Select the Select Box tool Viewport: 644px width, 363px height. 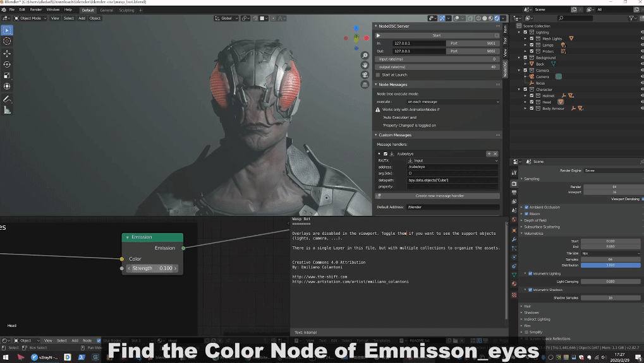7,30
